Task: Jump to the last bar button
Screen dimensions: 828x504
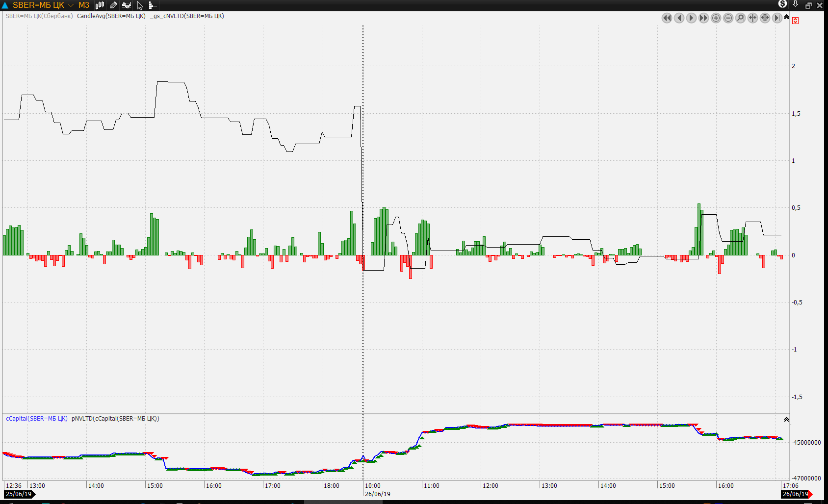Action: (777, 18)
